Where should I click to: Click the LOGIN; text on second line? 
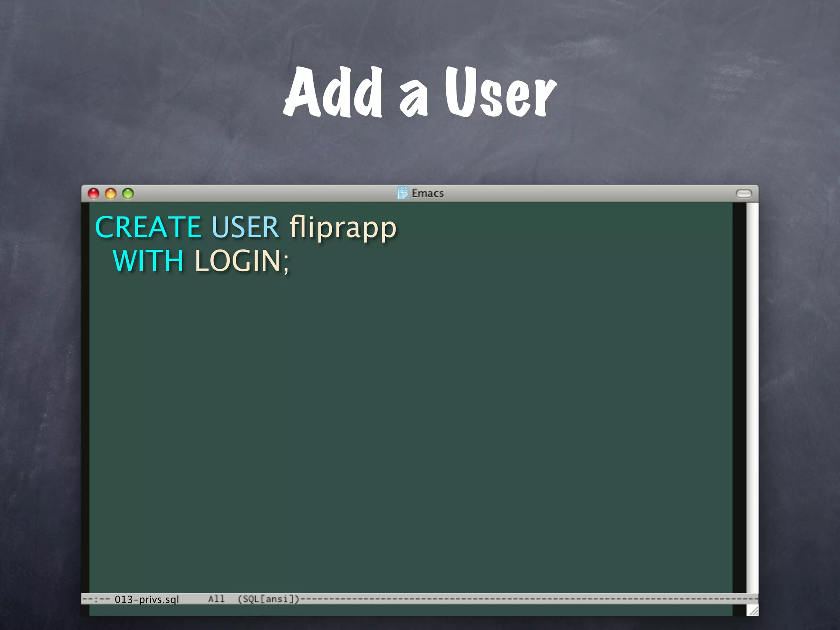point(242,261)
